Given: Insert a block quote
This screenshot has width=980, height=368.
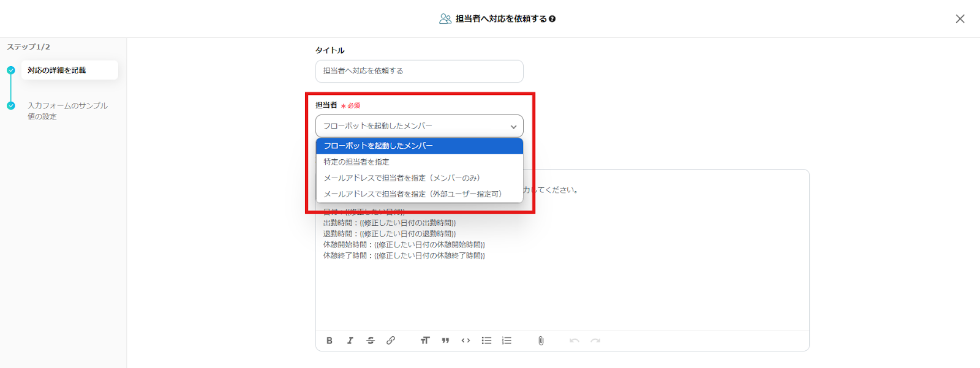Looking at the screenshot, I should [x=445, y=340].
